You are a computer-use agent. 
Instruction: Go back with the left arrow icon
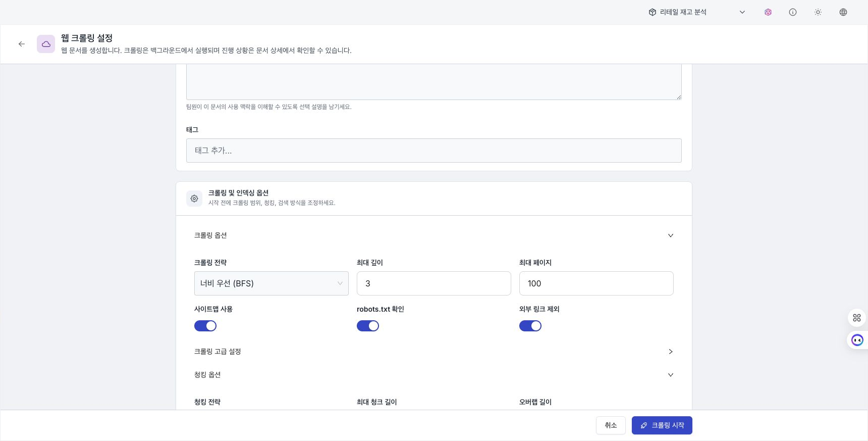(x=22, y=44)
